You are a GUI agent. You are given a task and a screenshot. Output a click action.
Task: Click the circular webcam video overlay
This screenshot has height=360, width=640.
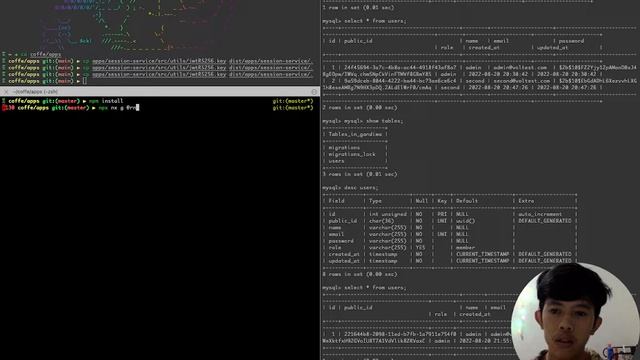point(575,311)
